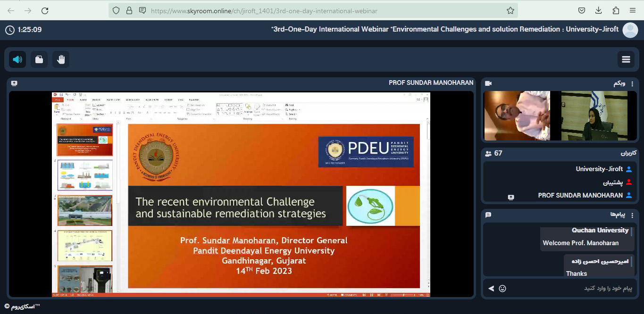Click the Quchan University sender name
The height and width of the screenshot is (314, 644).
click(600, 230)
